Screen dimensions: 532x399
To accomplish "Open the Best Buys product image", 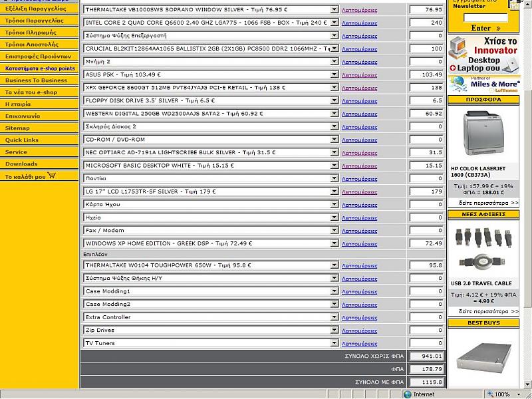I will (x=483, y=357).
